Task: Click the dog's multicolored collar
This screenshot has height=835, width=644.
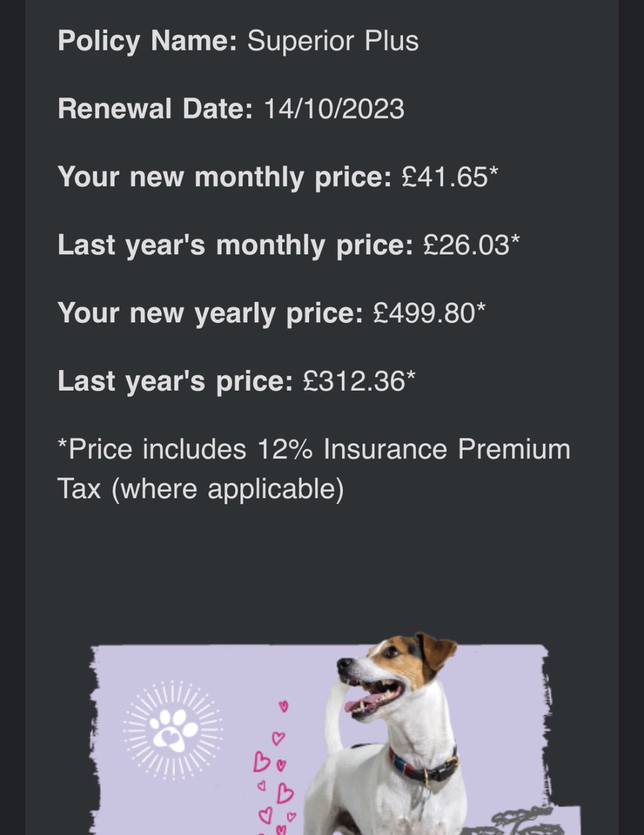Action: (424, 766)
